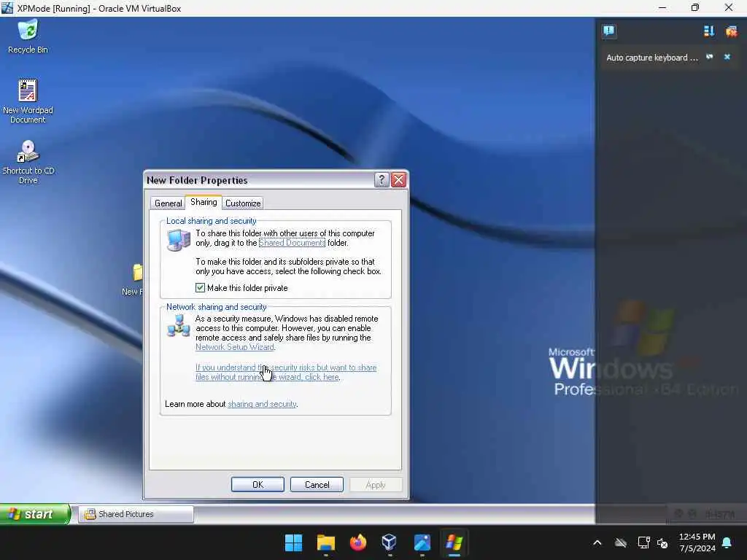
Task: Open the XP start menu
Action: point(35,514)
